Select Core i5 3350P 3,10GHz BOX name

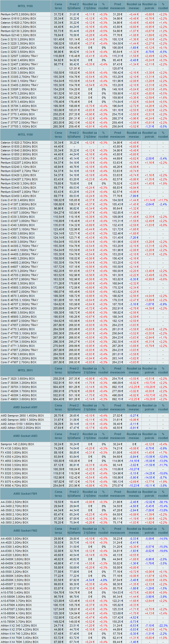pos(19,89)
